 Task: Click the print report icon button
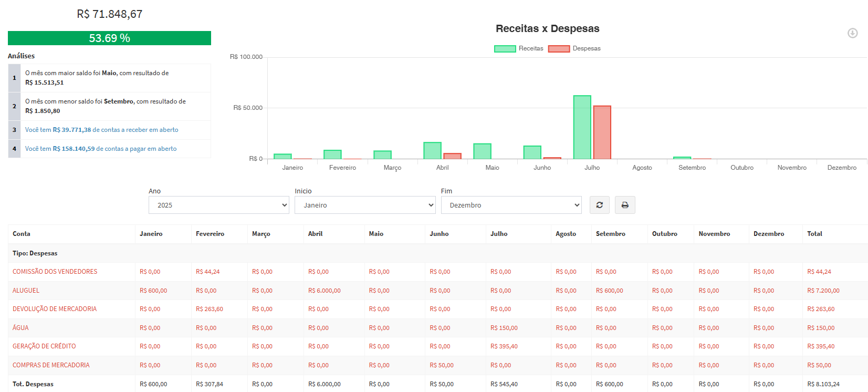point(624,205)
